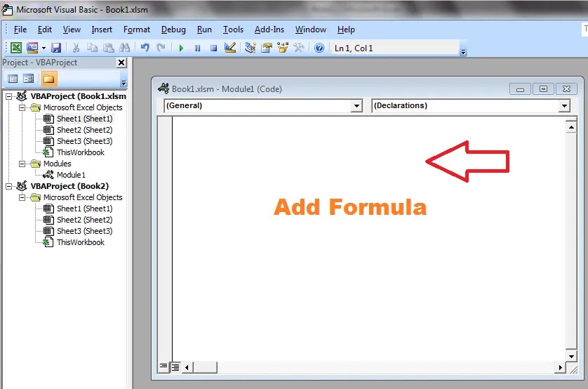Open the Properties Window toolbar icon
The height and width of the screenshot is (389, 588).
pyautogui.click(x=266, y=48)
